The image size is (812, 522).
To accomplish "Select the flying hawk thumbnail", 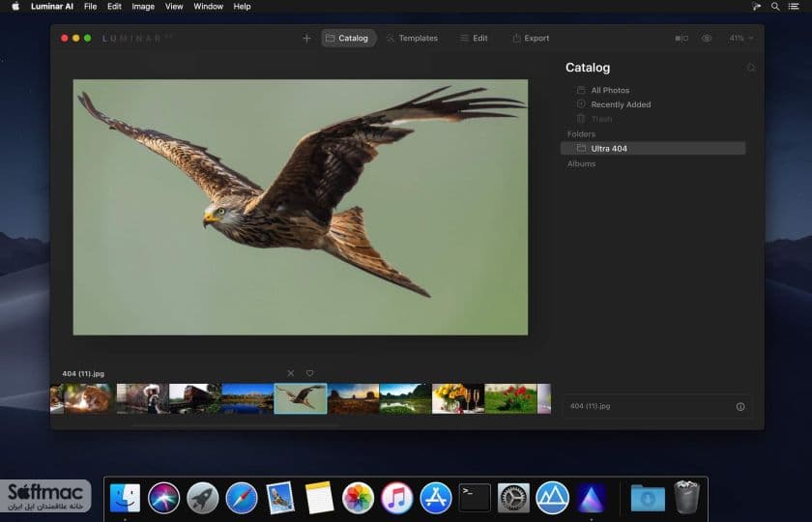I will (301, 398).
